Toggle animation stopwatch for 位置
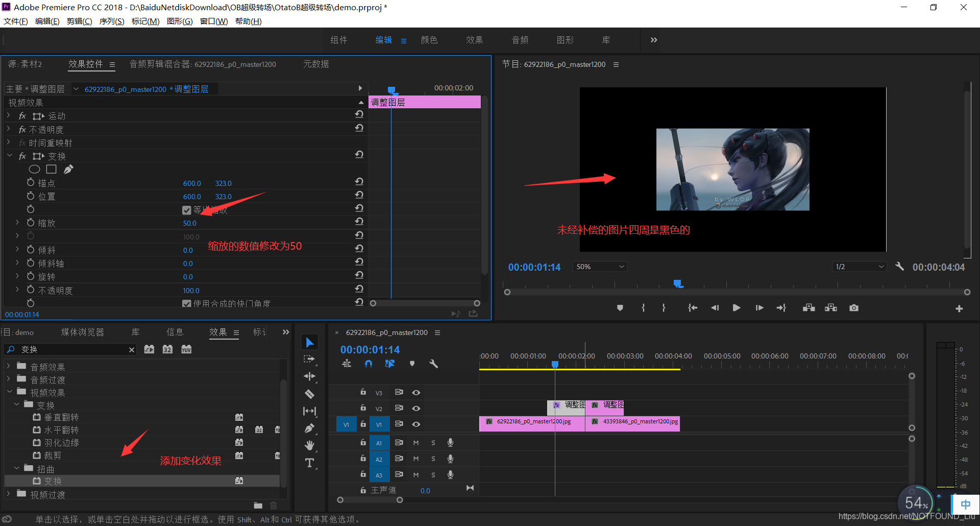The image size is (980, 526). coord(31,196)
